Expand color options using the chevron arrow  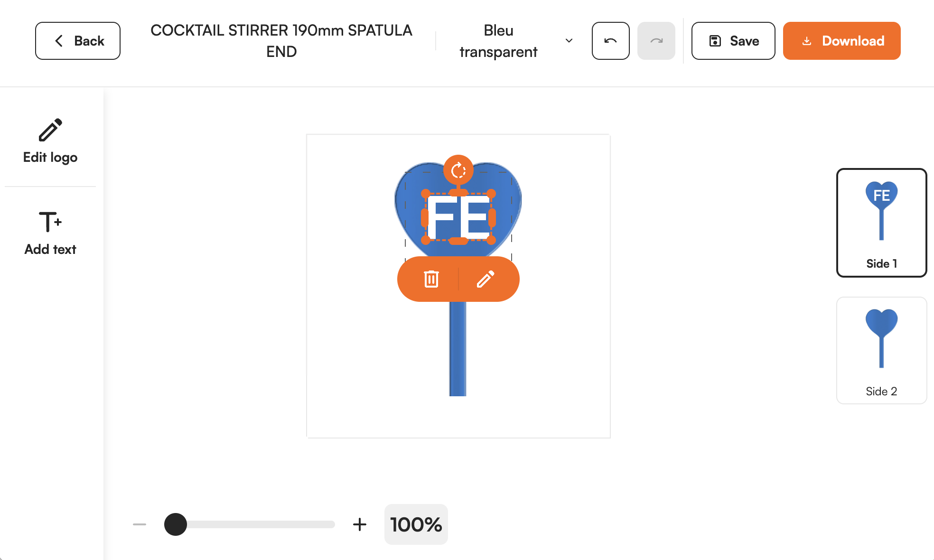click(569, 41)
